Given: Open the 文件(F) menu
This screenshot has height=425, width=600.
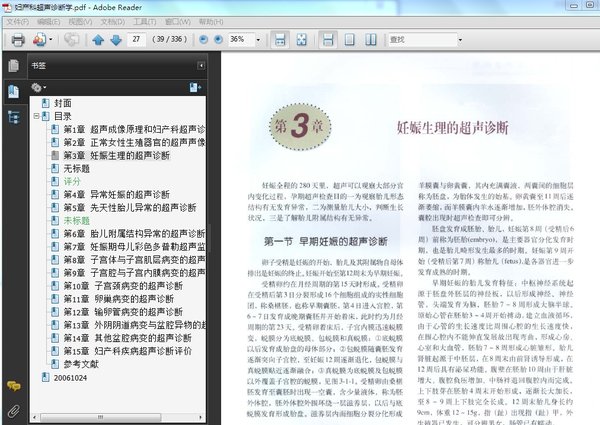Looking at the screenshot, I should (18, 22).
